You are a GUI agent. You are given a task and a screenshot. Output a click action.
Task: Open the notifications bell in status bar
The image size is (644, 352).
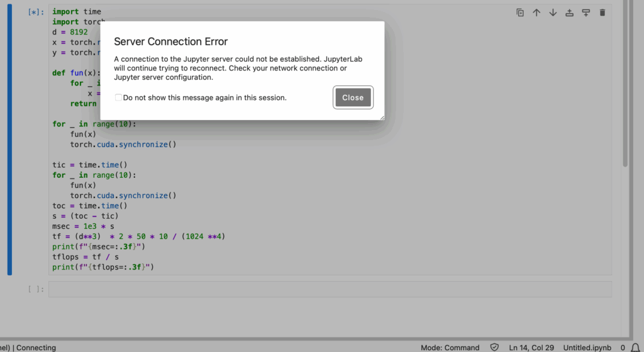[x=635, y=348]
